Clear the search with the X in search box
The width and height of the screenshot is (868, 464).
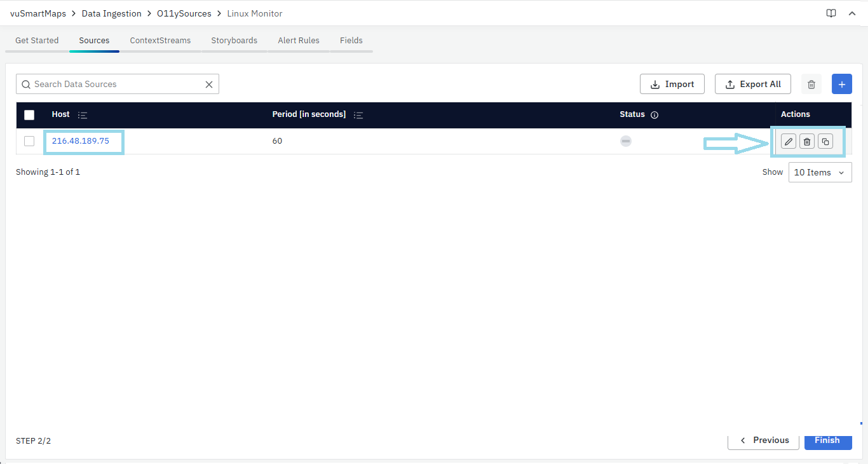(x=209, y=83)
